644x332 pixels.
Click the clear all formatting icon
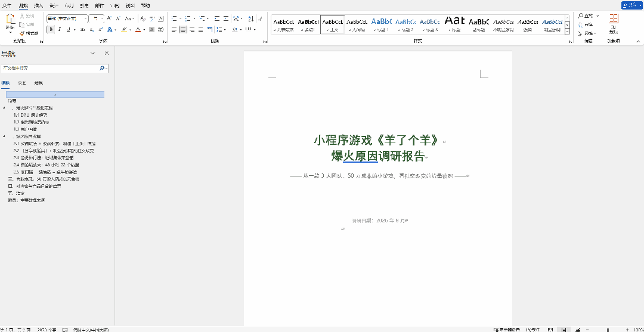(x=143, y=18)
